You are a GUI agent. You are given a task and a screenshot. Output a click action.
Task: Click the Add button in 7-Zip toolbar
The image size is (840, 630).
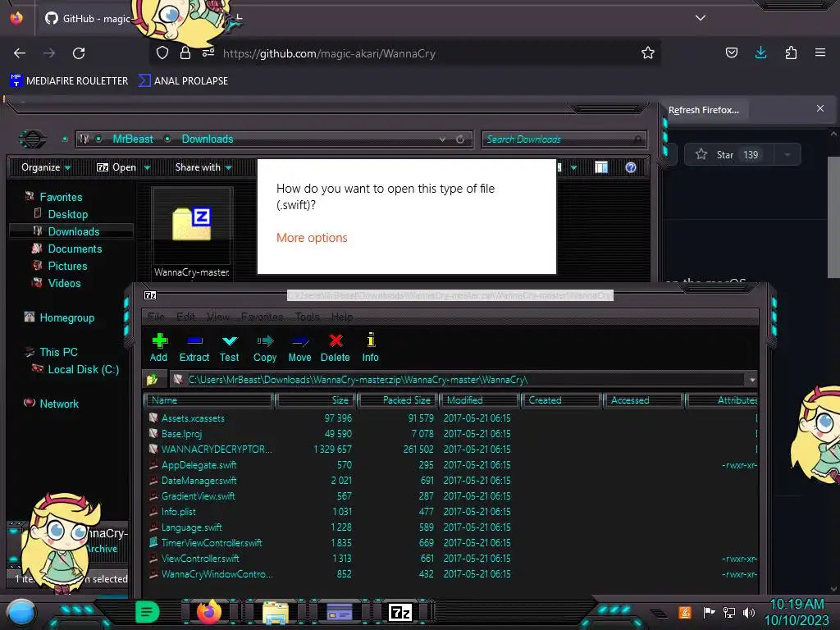click(x=159, y=348)
